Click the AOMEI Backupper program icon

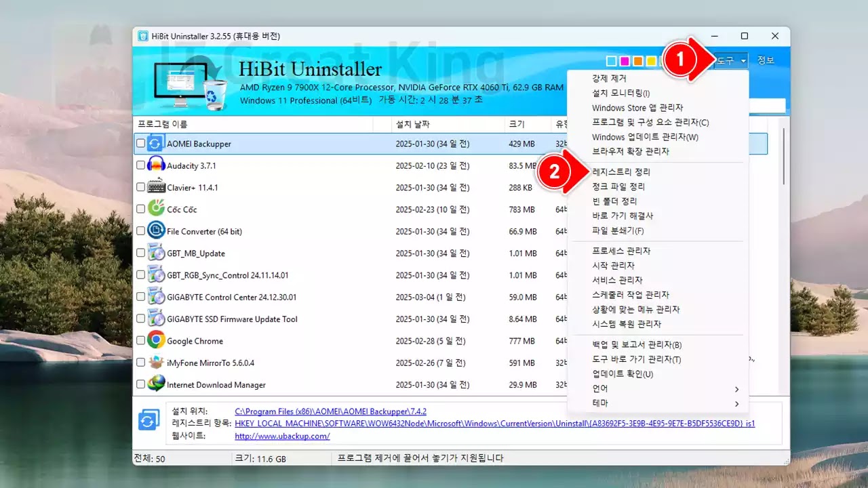point(156,144)
